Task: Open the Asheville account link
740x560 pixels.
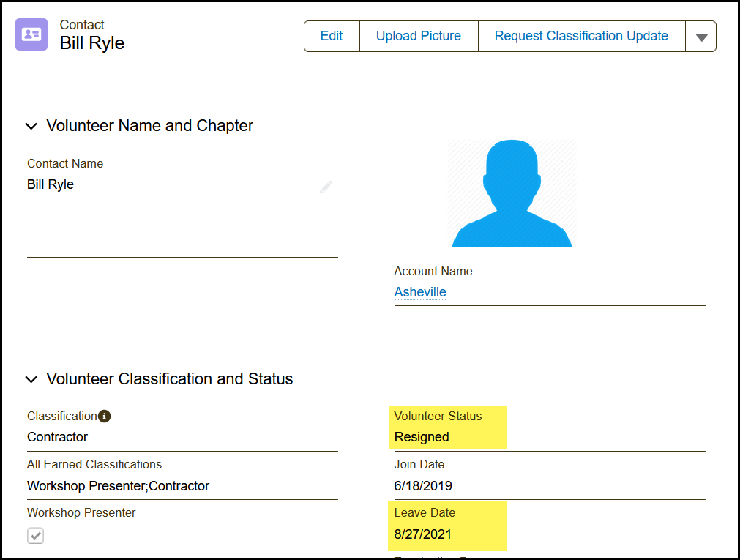Action: click(x=420, y=292)
